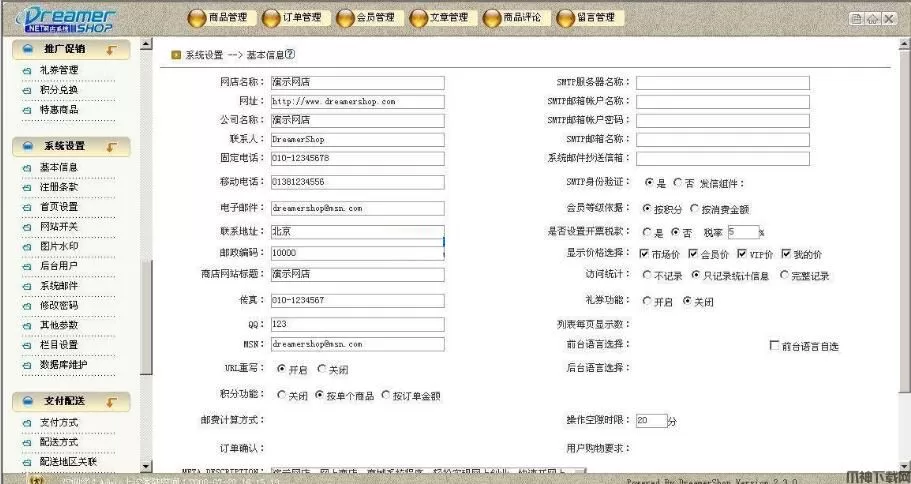Uncheck the 市场价 checkbox
Image resolution: width=911 pixels, height=484 pixels.
click(644, 254)
